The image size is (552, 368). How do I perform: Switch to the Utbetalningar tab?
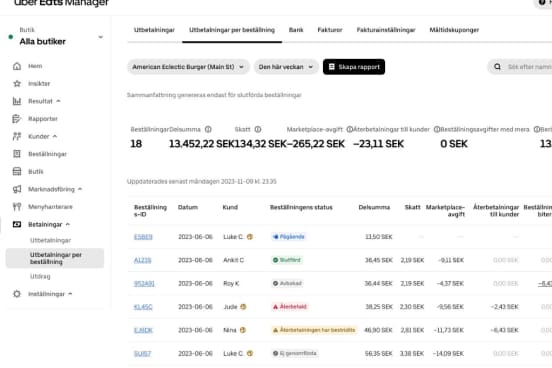(154, 30)
